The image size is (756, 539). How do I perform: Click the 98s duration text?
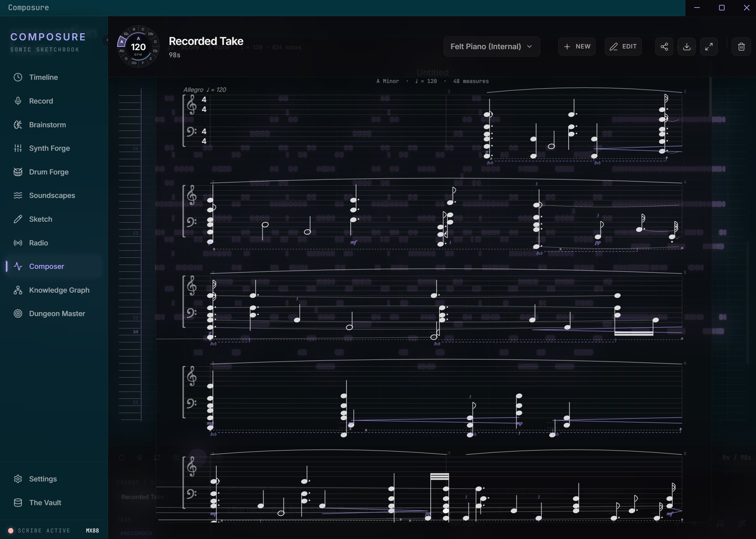[x=175, y=55]
